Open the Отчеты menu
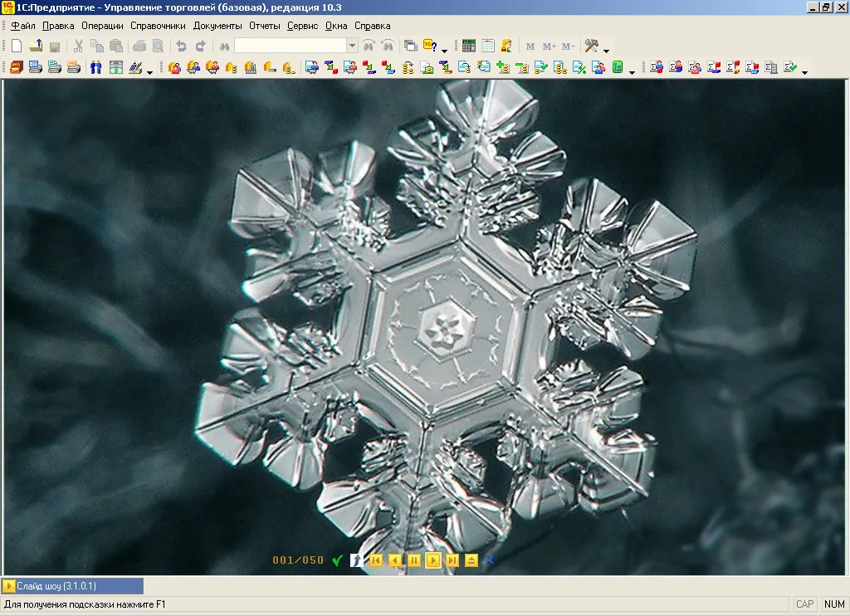850x616 pixels. click(265, 26)
